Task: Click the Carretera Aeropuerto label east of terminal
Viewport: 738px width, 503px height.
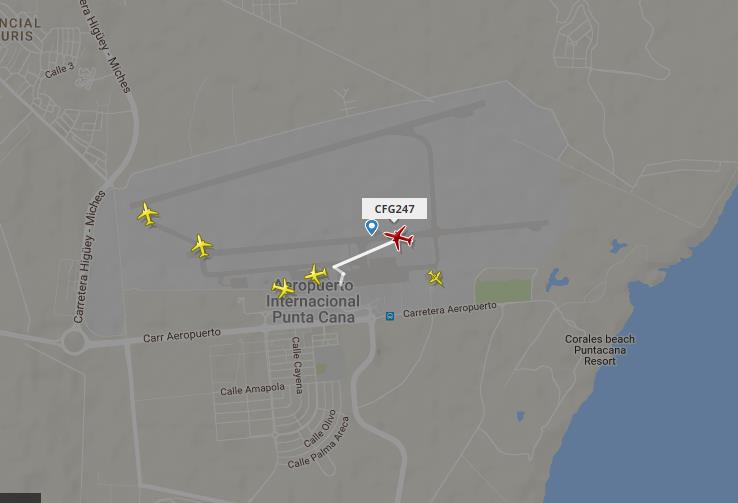Action: (x=449, y=310)
